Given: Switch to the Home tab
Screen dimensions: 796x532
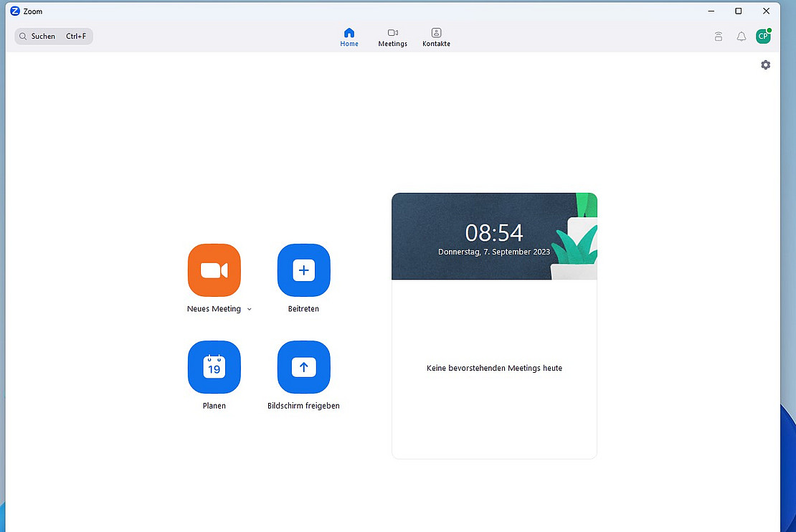Looking at the screenshot, I should pyautogui.click(x=349, y=37).
